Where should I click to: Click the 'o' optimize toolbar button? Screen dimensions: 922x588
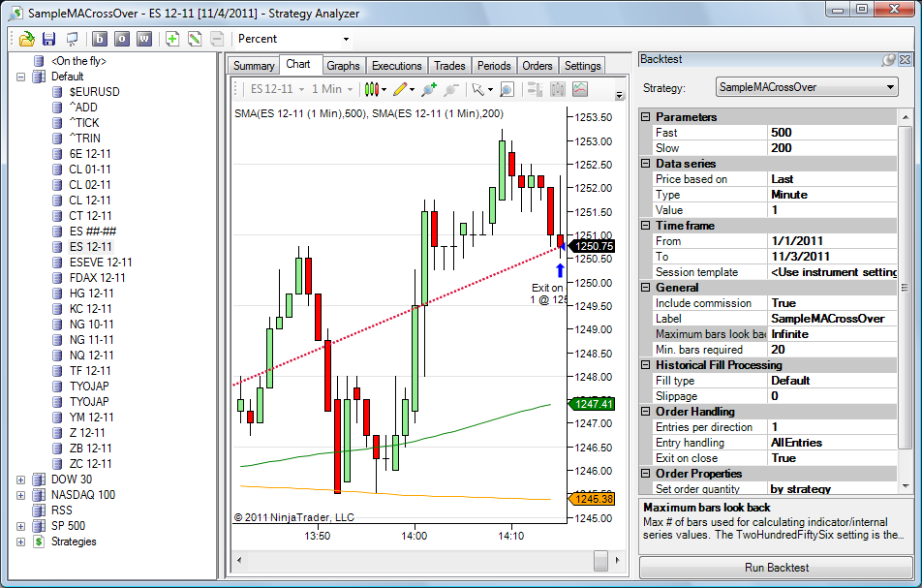[x=122, y=40]
